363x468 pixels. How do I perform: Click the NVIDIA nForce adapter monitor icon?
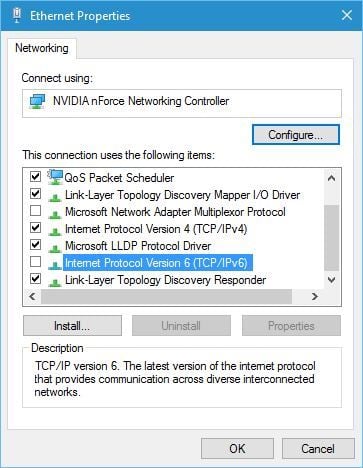click(x=37, y=101)
